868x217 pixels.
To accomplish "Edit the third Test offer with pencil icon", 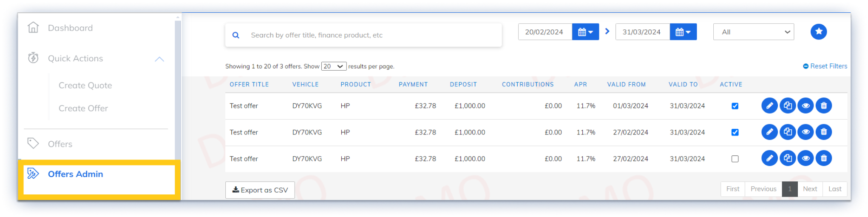I will 769,158.
